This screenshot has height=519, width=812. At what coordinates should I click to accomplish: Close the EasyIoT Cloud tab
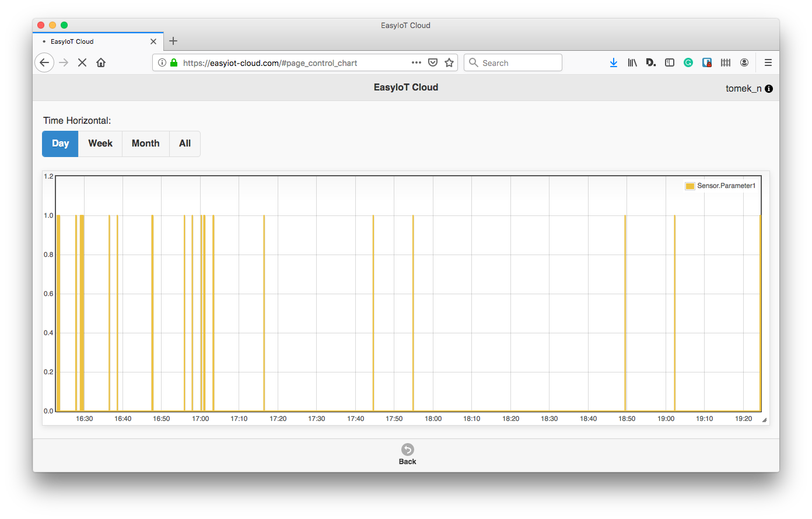click(x=153, y=41)
